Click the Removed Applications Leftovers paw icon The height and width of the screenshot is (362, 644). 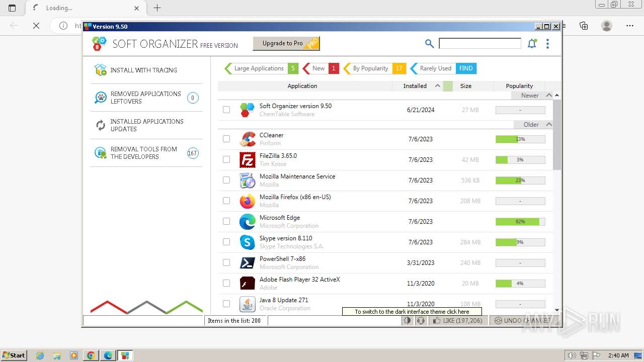tap(101, 98)
